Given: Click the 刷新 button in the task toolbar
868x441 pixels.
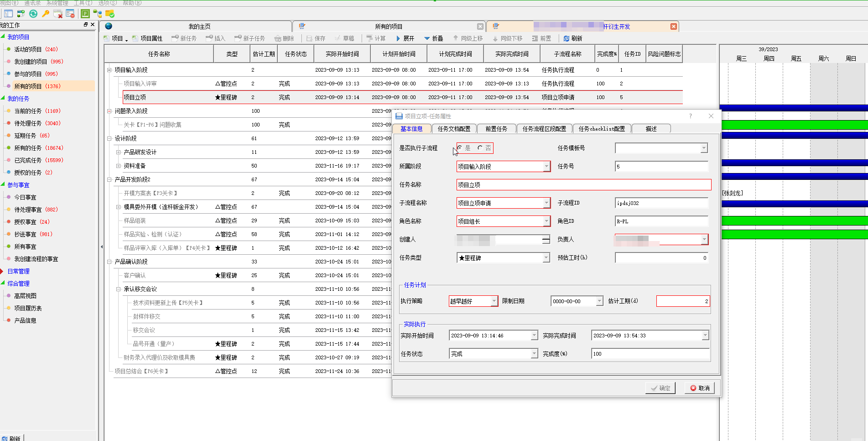Looking at the screenshot, I should point(573,38).
